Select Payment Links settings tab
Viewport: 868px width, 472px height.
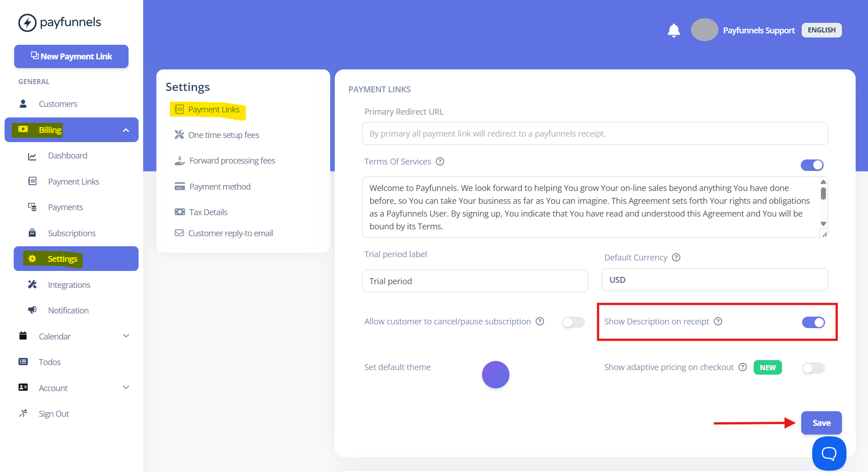coord(208,110)
